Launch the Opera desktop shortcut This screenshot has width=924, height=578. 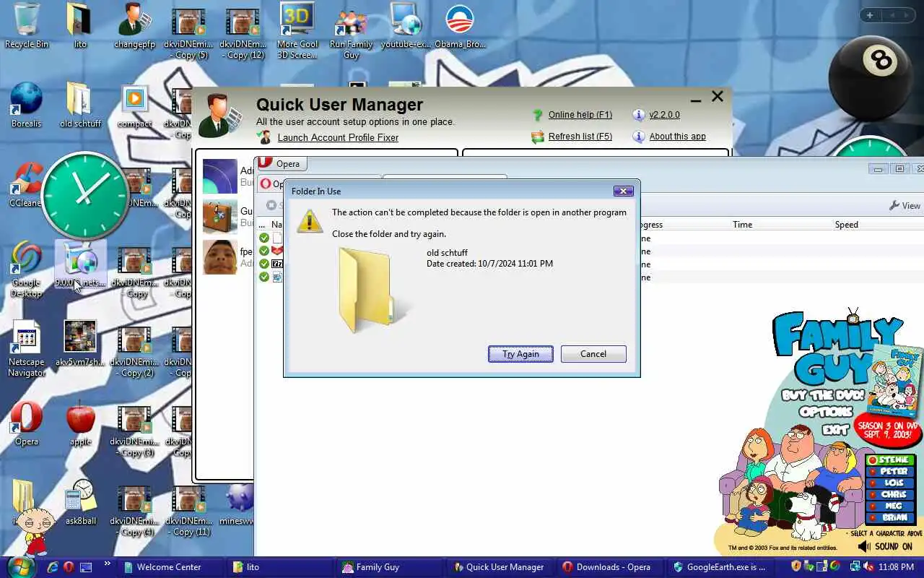[27, 423]
